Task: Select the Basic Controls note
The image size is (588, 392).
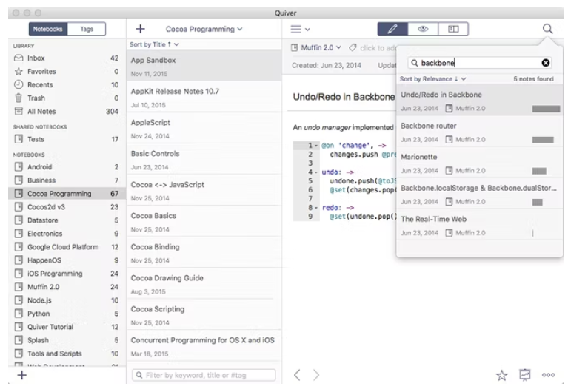Action: 204,159
